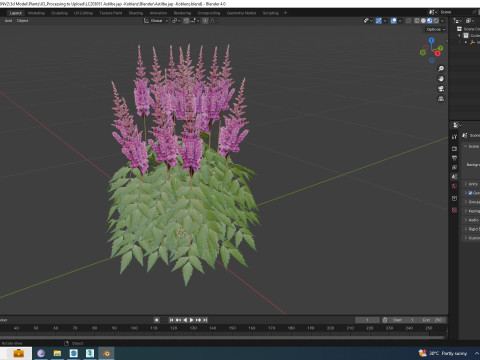Open the pivot point dropdown
Viewport: 480px width, 360px height.
click(x=176, y=21)
